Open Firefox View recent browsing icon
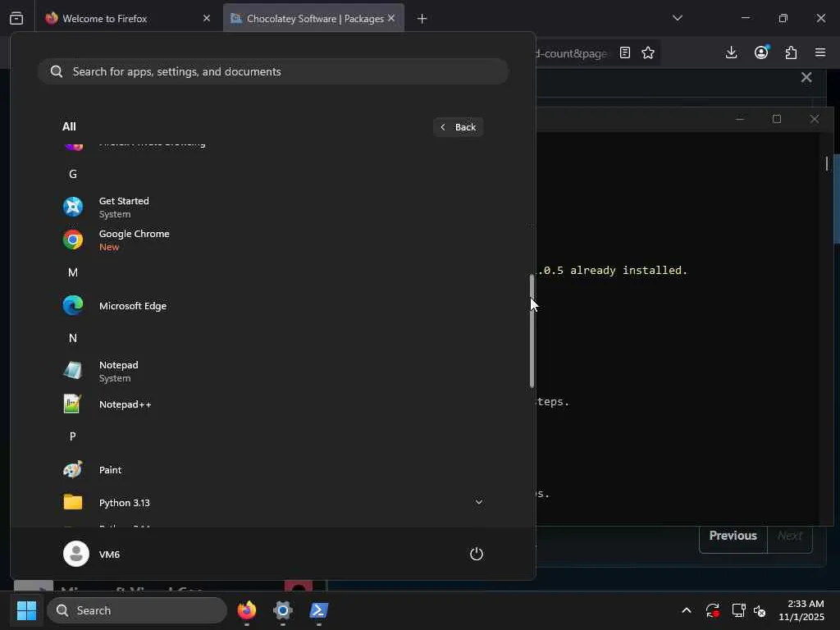Image resolution: width=840 pixels, height=630 pixels. [x=16, y=18]
